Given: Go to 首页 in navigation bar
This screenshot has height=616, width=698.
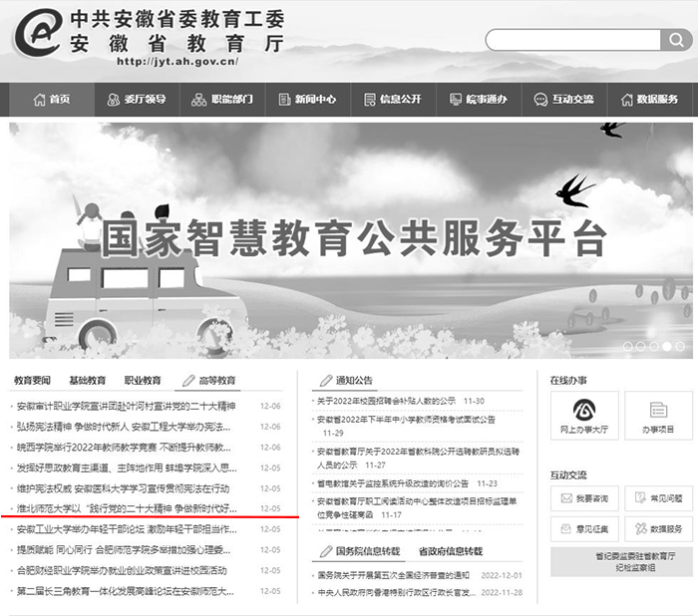Looking at the screenshot, I should pyautogui.click(x=52, y=100).
